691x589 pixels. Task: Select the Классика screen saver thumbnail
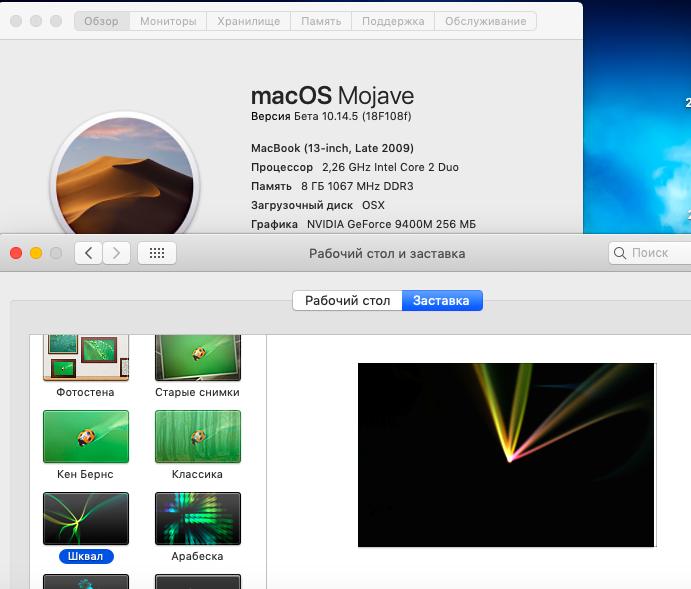[198, 437]
